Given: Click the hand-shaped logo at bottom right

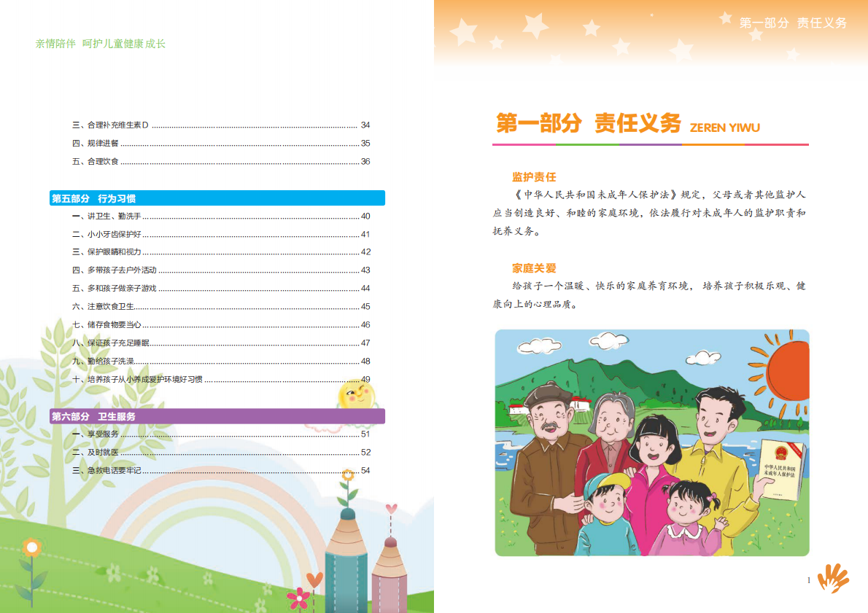Looking at the screenshot, I should pyautogui.click(x=834, y=578).
